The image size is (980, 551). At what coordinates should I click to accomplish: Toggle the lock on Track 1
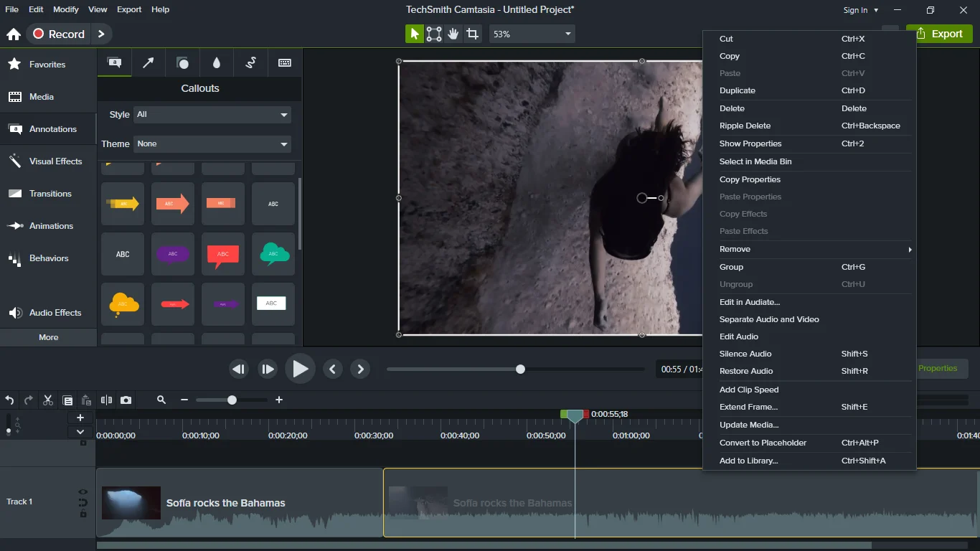83,514
